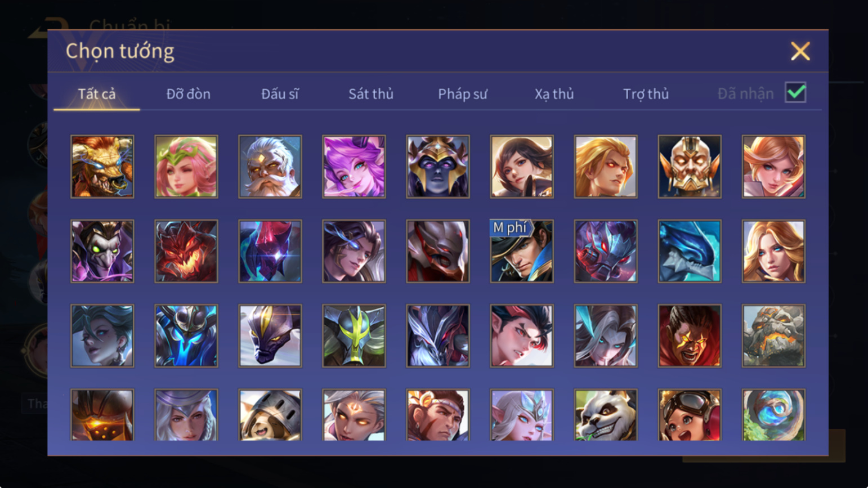Image resolution: width=868 pixels, height=488 pixels.
Task: Switch to the Xạ thủ tab
Action: click(x=554, y=94)
